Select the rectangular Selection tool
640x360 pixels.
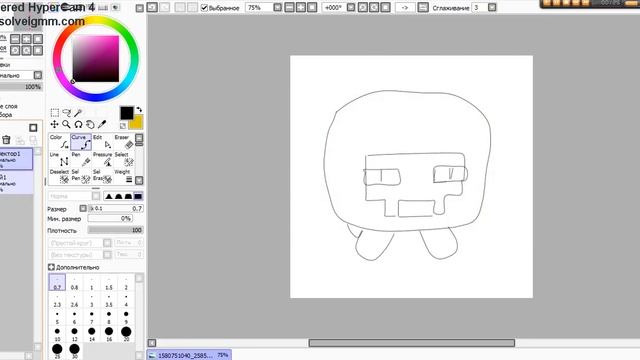pyautogui.click(x=55, y=113)
